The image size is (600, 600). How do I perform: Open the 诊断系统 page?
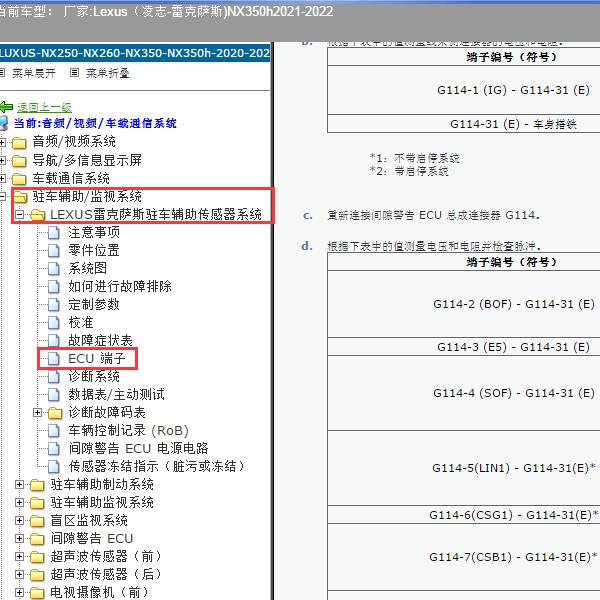click(x=94, y=376)
